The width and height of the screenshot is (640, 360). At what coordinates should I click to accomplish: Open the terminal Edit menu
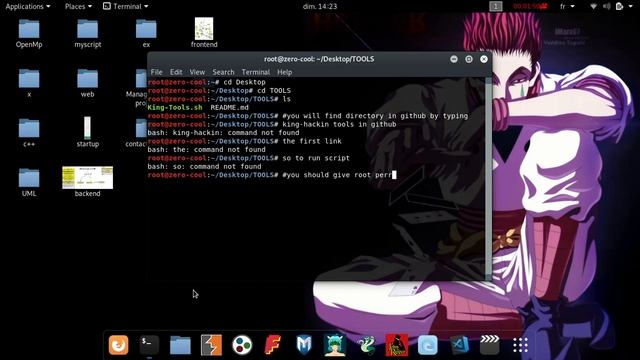[176, 72]
